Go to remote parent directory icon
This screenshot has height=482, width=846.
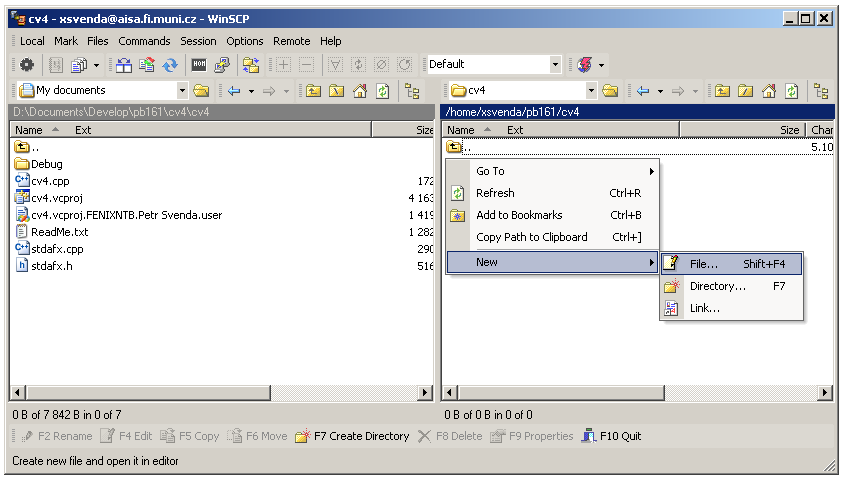click(x=722, y=91)
